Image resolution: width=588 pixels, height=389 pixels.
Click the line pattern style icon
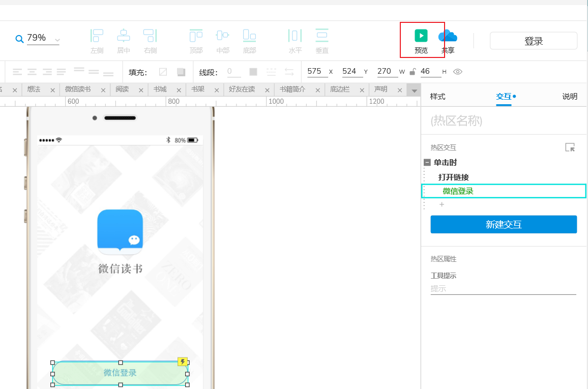[x=271, y=72]
